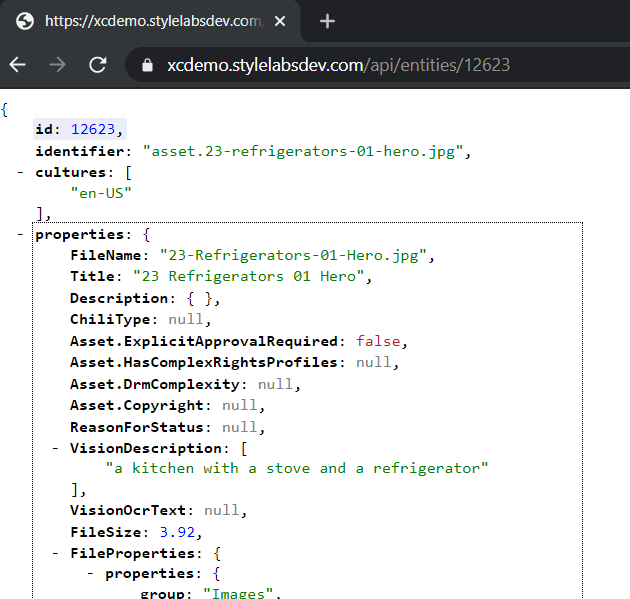Click the FileProperties key

pos(133,554)
